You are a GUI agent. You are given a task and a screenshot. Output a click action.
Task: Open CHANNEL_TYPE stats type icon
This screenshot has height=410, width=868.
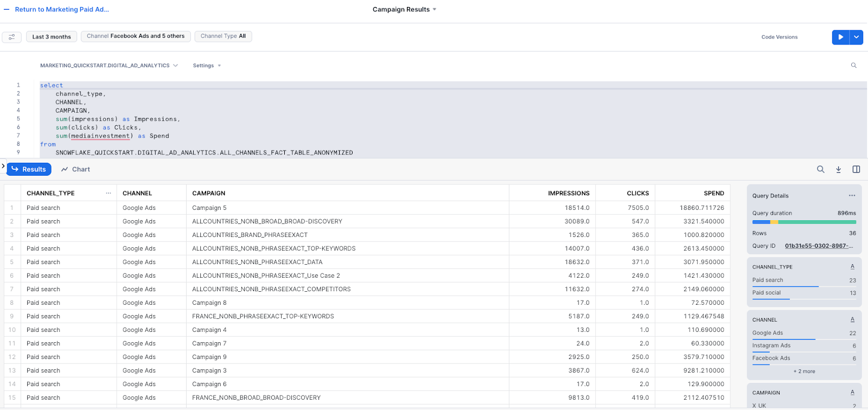coord(852,266)
